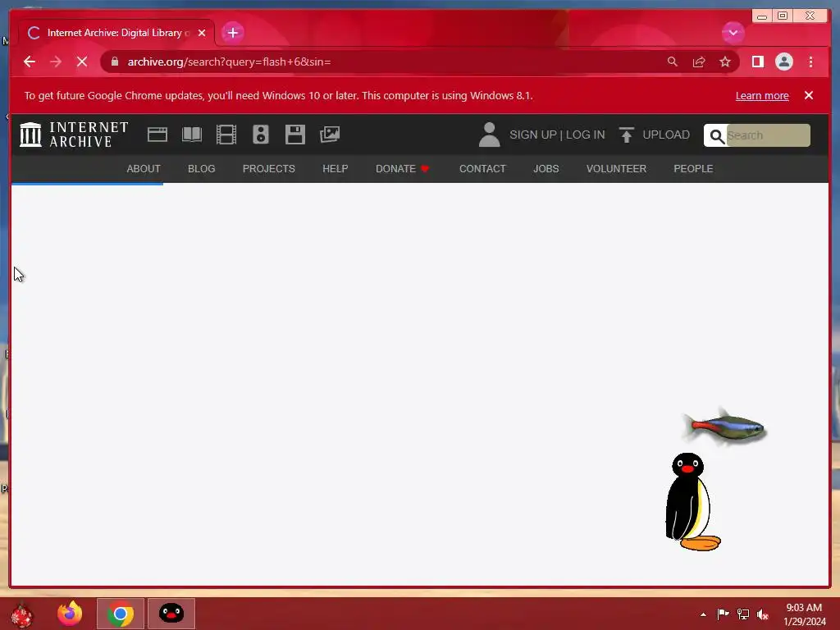Open the VOLUNTEER menu item
This screenshot has height=630, width=840.
pos(616,169)
